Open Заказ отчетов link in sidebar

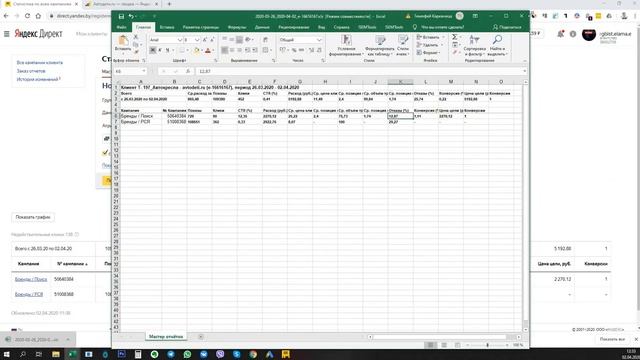tap(31, 71)
